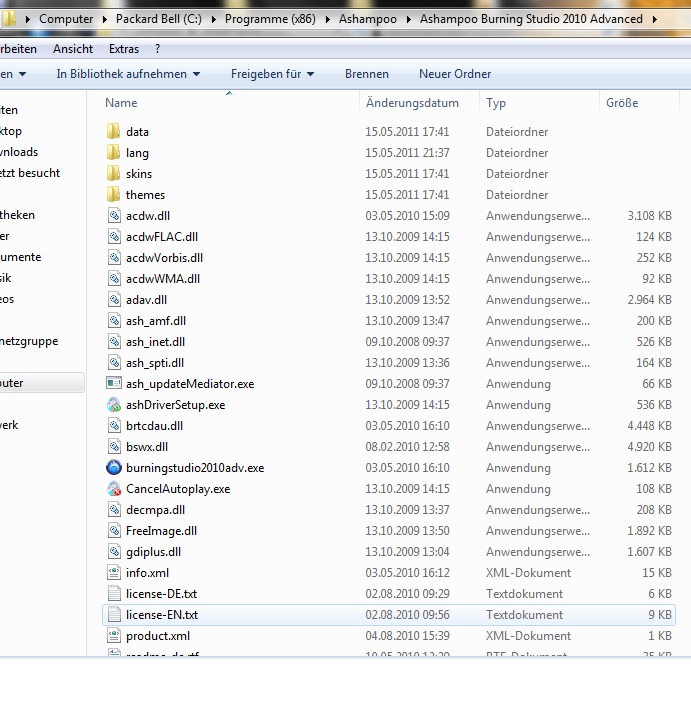The height and width of the screenshot is (725, 691).
Task: Click the acdw.dll file icon
Action: [x=113, y=216]
